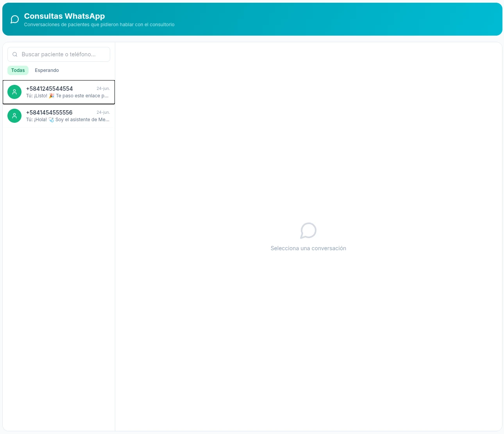This screenshot has width=504, height=434.
Task: Click message preview starting 'Tú: ¡Hola!'
Action: point(68,120)
